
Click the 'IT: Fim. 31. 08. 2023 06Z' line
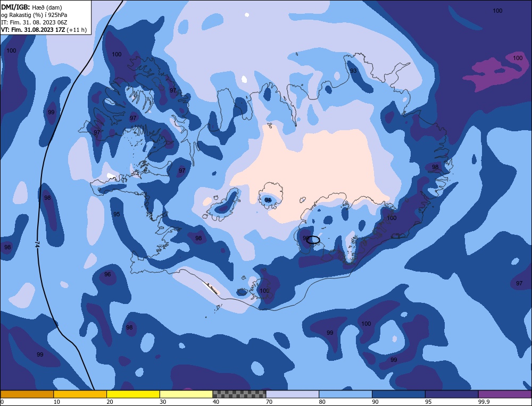coord(34,22)
